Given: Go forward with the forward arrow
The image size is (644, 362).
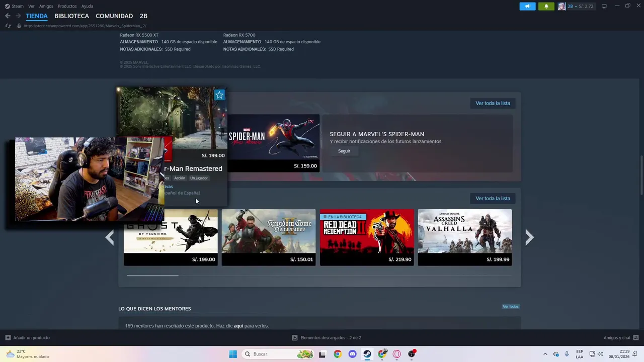Looking at the screenshot, I should click(18, 16).
